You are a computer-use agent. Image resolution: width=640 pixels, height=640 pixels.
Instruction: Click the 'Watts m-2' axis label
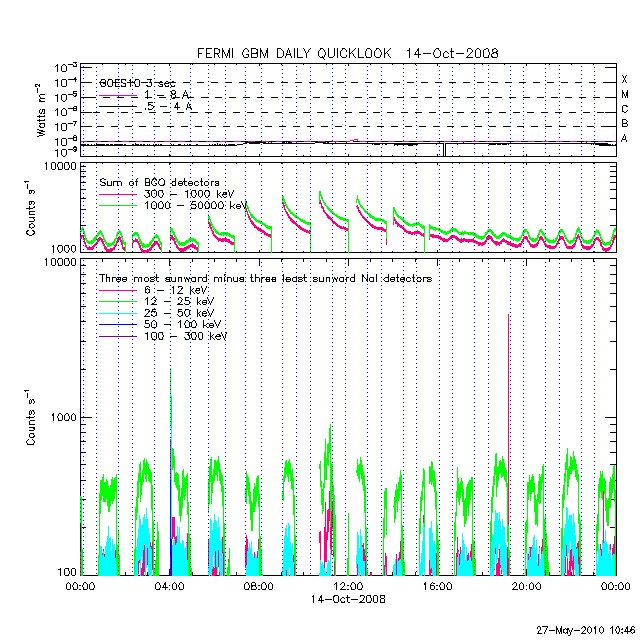click(x=41, y=110)
